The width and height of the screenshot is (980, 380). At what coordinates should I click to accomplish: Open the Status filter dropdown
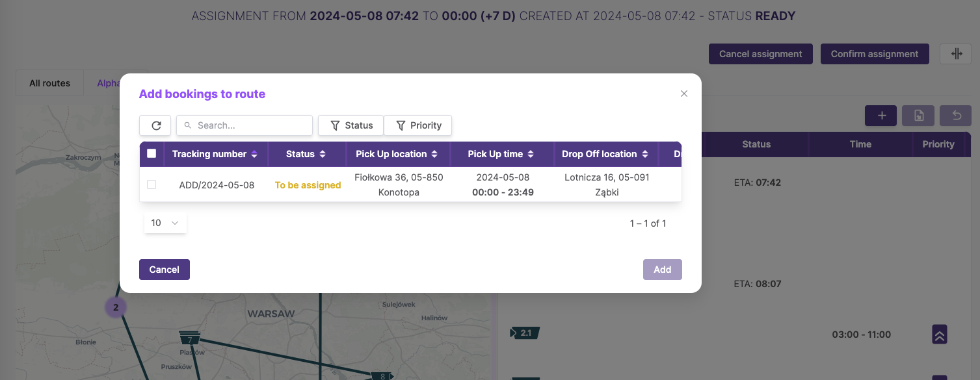351,125
